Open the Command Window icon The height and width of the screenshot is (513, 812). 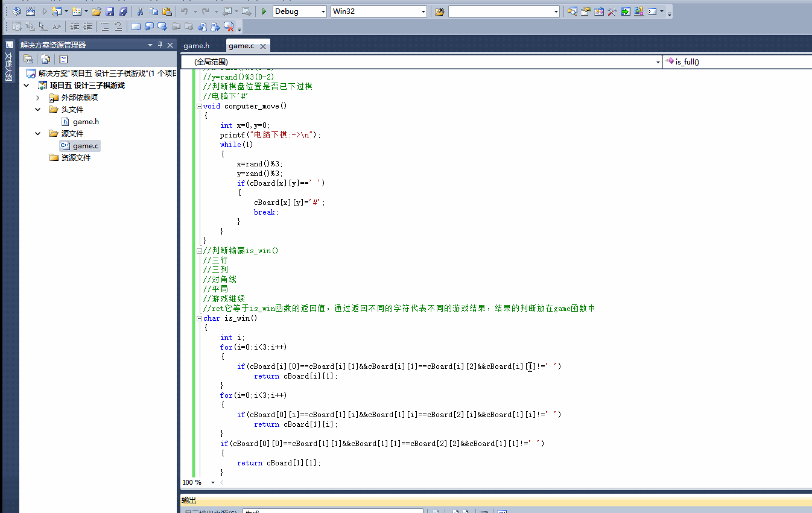[652, 11]
